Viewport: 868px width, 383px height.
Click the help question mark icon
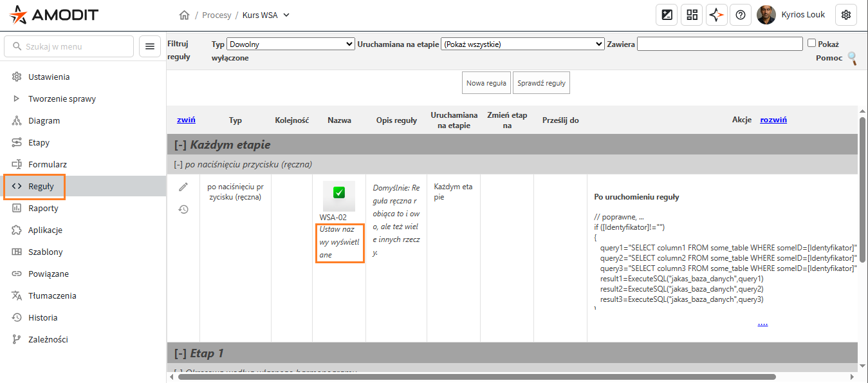point(741,15)
